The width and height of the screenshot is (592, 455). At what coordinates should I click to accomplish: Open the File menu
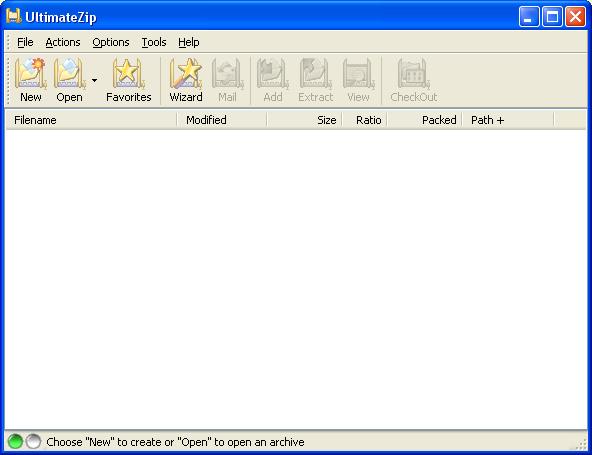click(25, 42)
